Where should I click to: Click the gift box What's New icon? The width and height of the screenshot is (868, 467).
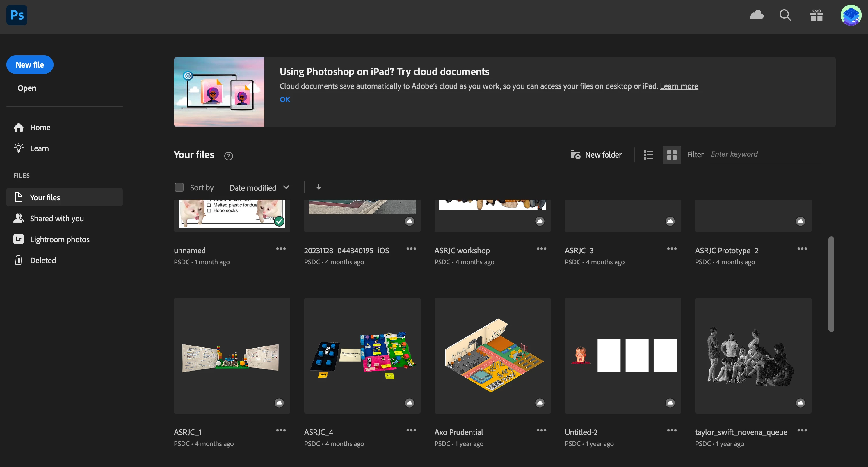[x=817, y=15]
